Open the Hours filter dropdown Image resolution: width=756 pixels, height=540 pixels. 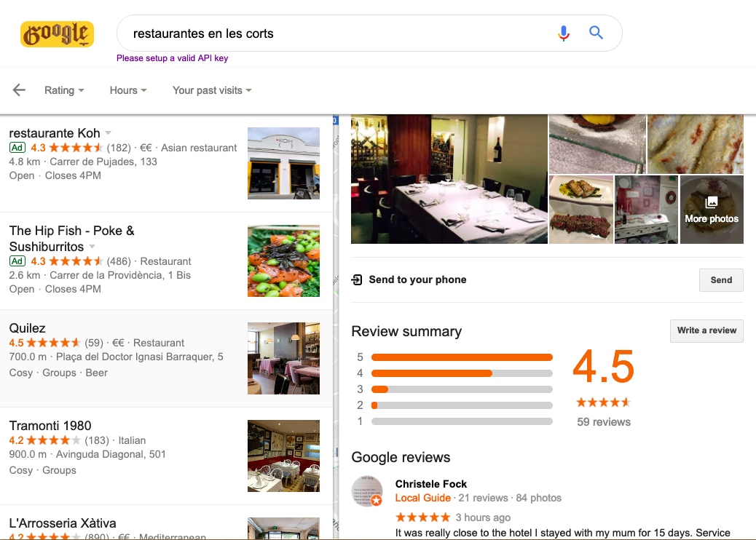pos(128,90)
